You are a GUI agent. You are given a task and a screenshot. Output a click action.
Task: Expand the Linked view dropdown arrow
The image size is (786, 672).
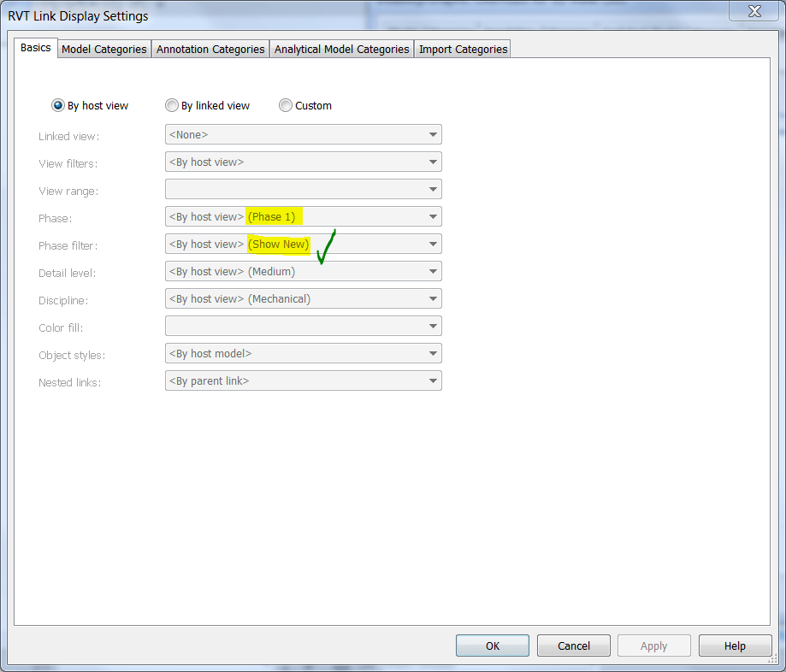pyautogui.click(x=433, y=134)
